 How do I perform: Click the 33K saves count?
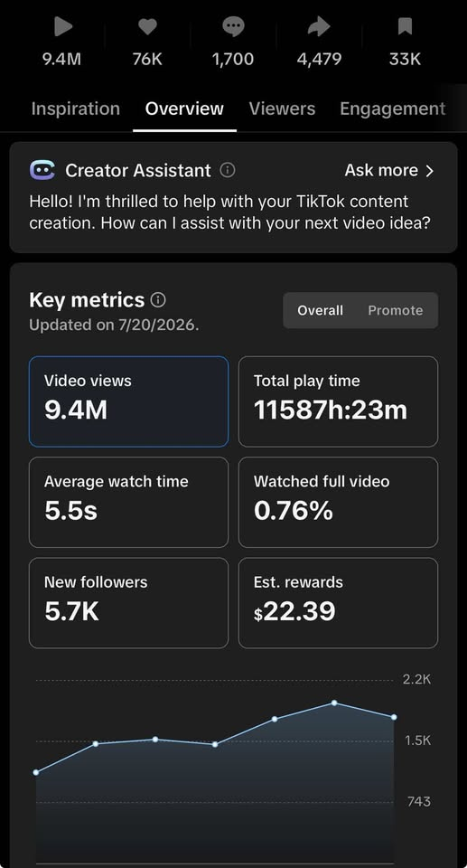pos(405,60)
